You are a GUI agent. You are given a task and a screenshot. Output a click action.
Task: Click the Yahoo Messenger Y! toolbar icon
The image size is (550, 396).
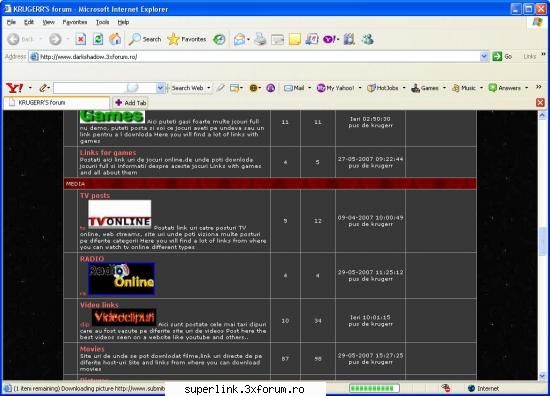[x=329, y=39]
